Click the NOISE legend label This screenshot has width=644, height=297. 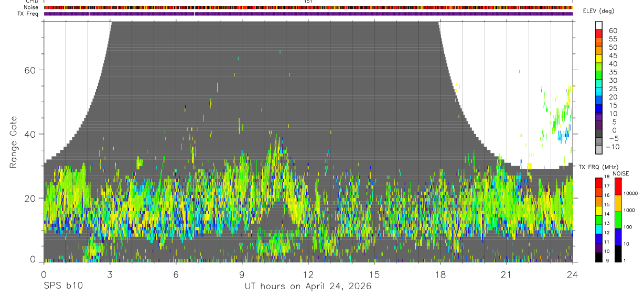[620, 173]
